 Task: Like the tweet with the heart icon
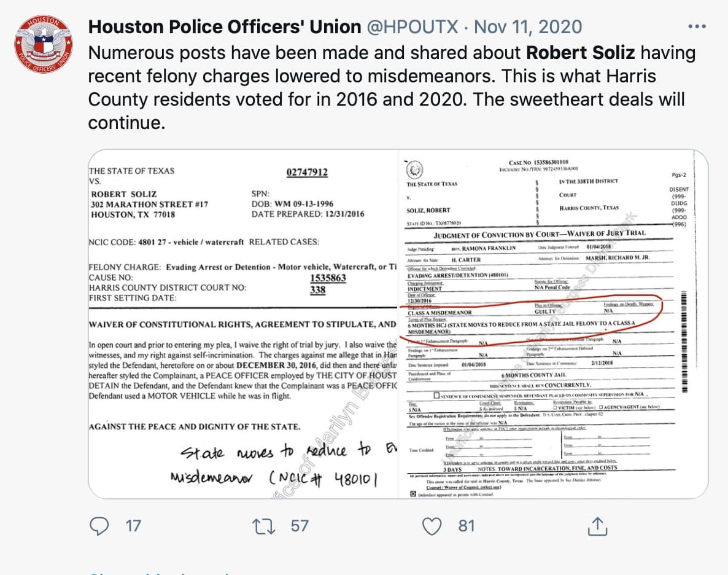[x=433, y=526]
